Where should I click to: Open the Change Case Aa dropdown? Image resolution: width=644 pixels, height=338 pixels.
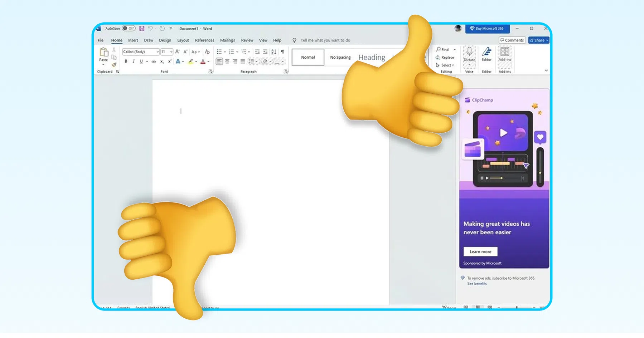pyautogui.click(x=195, y=52)
